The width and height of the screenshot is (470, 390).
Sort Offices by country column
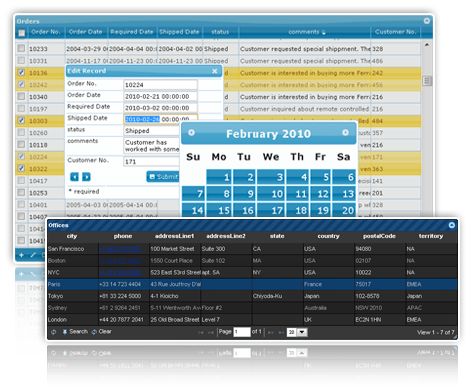coord(328,236)
